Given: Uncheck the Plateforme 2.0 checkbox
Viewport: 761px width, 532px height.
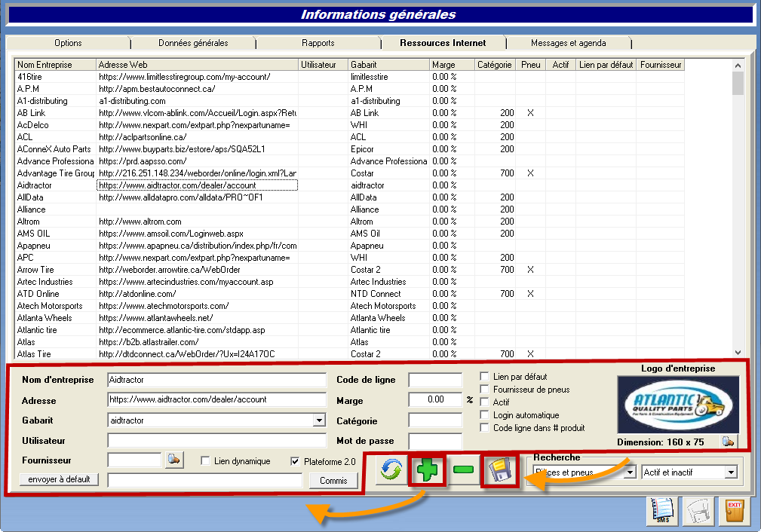Looking at the screenshot, I should 295,461.
